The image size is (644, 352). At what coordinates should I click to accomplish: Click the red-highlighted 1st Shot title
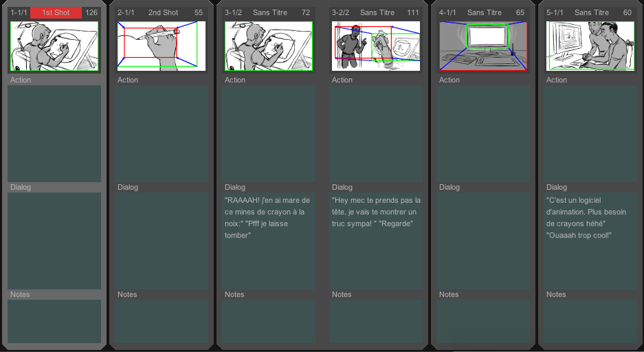[56, 13]
